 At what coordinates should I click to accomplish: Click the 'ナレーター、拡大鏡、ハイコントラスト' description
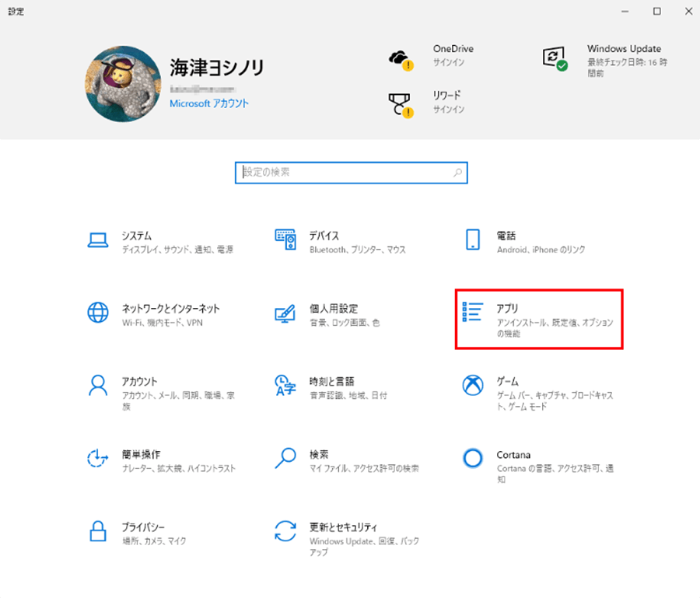pyautogui.click(x=179, y=468)
